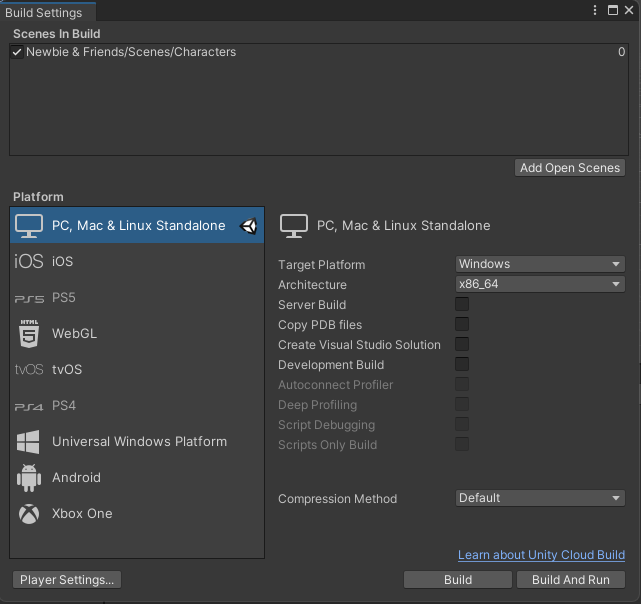
Task: Click the Windows logo for UWP
Action: coord(28,442)
